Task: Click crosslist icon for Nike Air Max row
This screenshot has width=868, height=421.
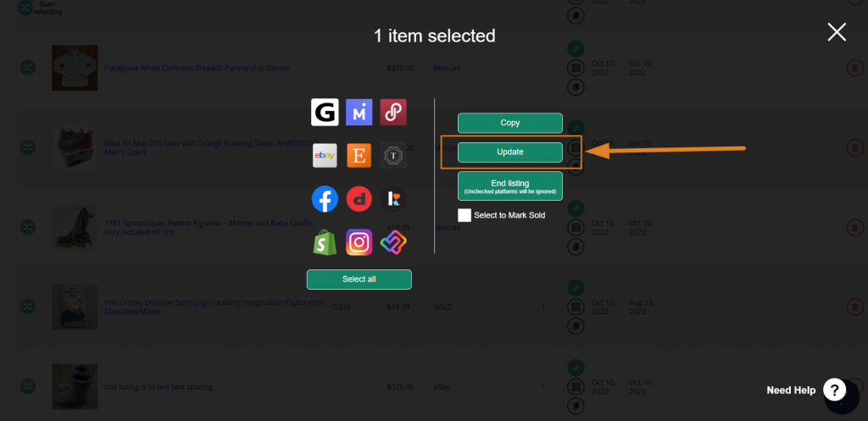Action: pos(28,147)
